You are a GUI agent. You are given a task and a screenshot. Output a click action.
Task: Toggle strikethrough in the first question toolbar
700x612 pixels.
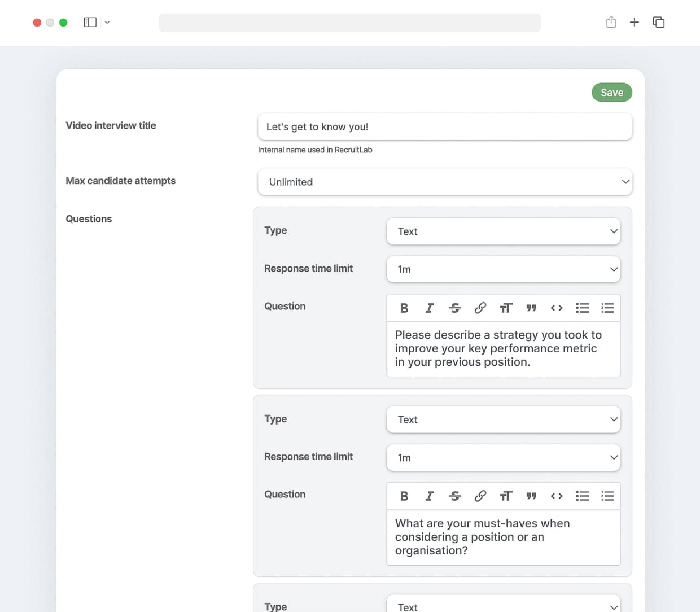pyautogui.click(x=454, y=308)
